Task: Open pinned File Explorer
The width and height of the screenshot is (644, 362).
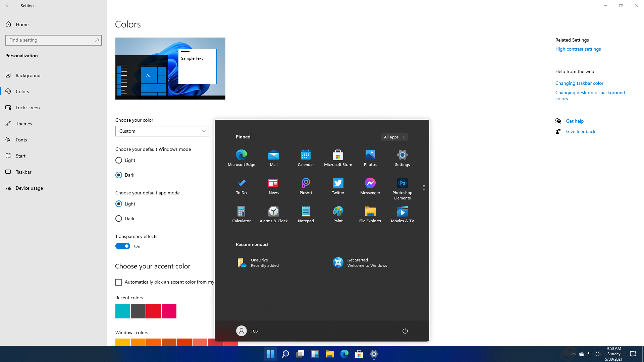Action: point(370,214)
